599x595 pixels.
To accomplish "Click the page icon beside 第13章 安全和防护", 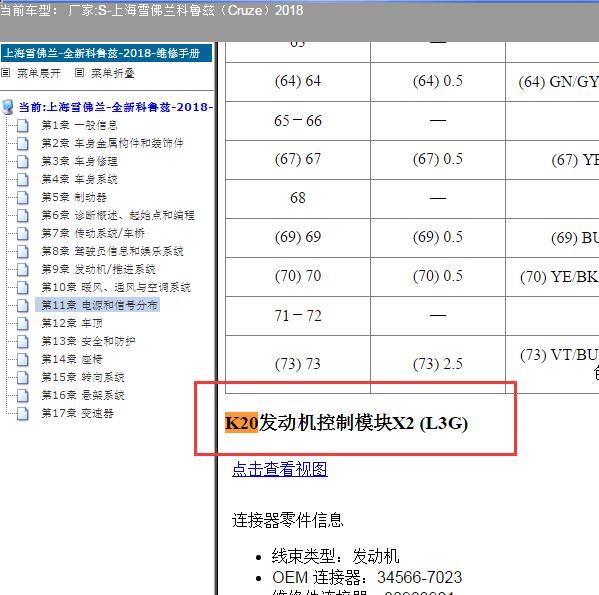I will point(23,341).
